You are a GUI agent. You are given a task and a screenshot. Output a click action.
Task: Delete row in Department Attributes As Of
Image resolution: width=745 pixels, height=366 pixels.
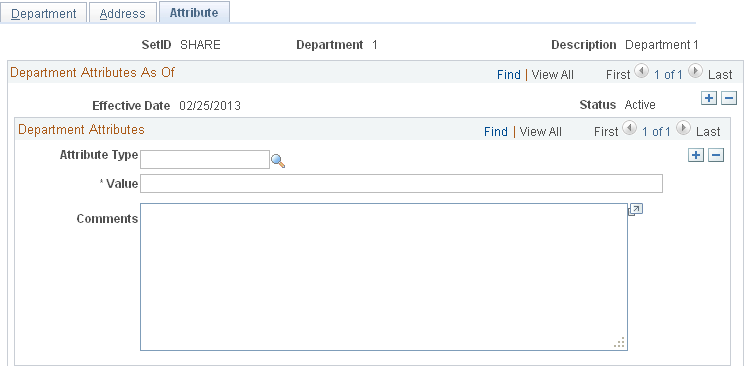tap(729, 98)
